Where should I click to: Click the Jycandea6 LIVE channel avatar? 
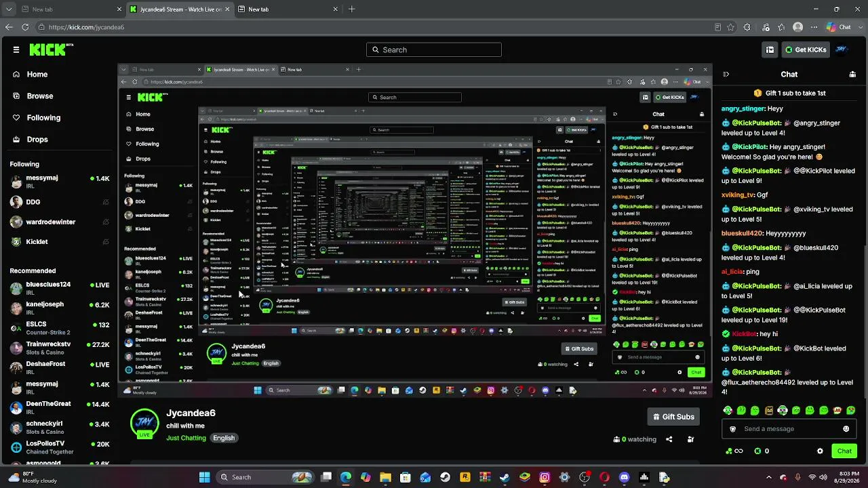coord(144,424)
